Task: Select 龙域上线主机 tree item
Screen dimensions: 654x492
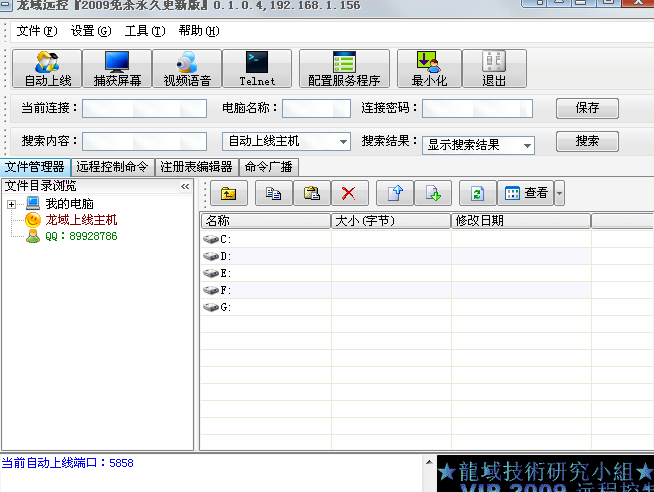Action: (x=81, y=220)
